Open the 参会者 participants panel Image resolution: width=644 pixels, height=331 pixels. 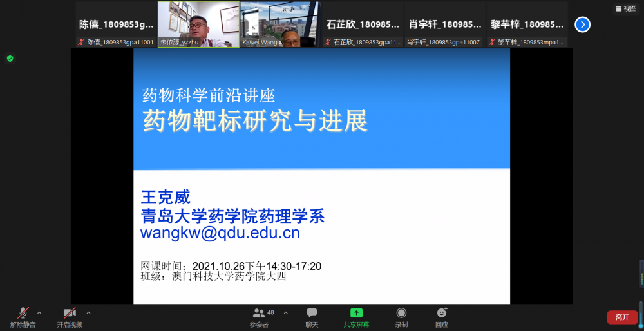point(259,314)
